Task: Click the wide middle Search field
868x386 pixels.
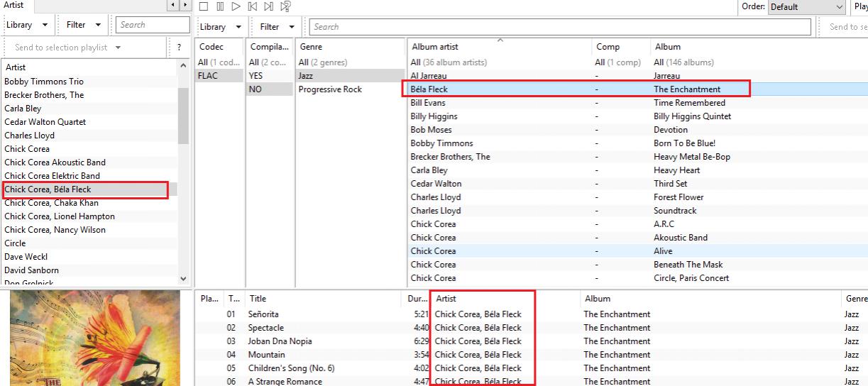Action: 559,27
